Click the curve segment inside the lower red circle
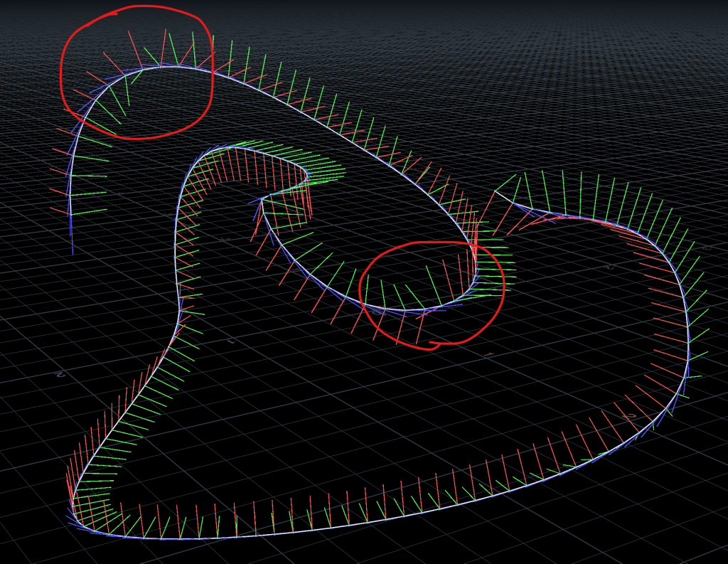The image size is (728, 564). pos(427,309)
